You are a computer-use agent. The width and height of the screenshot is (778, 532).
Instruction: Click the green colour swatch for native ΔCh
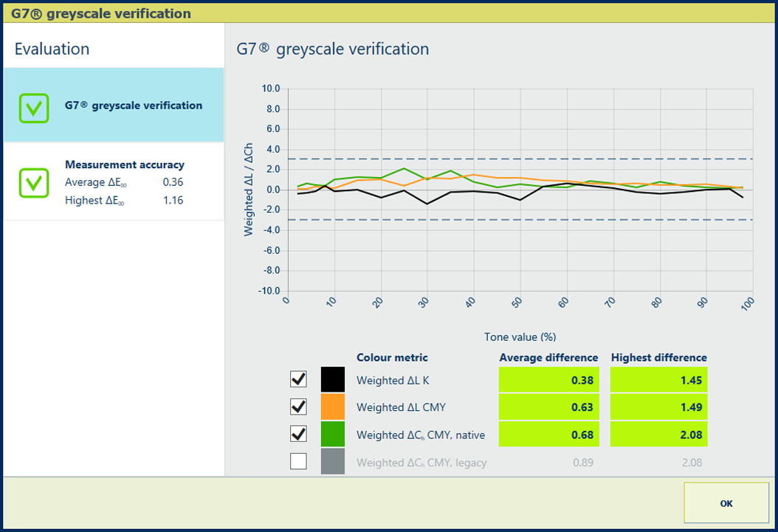[x=332, y=434]
